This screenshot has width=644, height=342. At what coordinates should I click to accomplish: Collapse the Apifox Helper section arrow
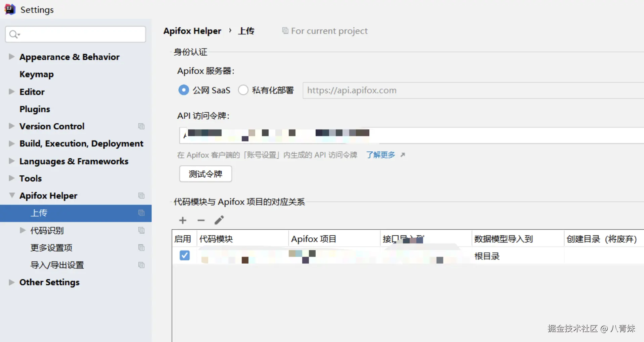click(x=12, y=195)
